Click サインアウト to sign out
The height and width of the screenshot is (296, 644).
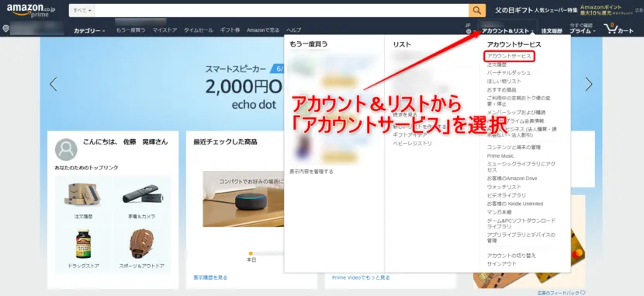(501, 264)
